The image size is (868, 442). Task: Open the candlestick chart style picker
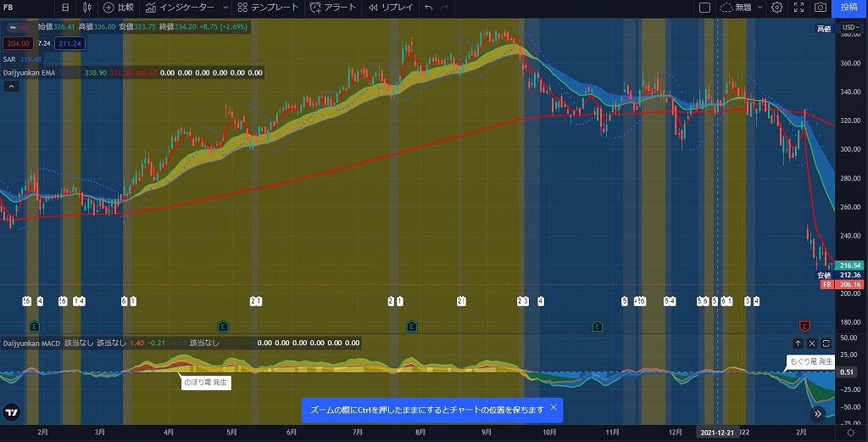point(86,7)
